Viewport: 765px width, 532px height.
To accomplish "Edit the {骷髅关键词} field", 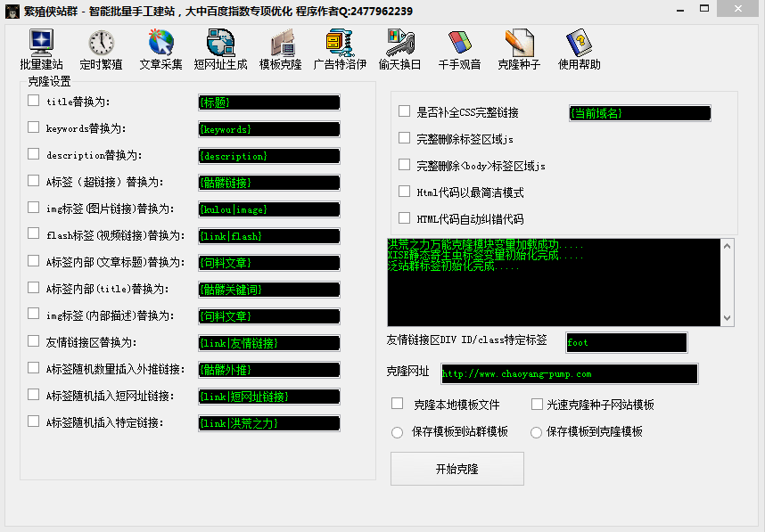I will click(269, 290).
